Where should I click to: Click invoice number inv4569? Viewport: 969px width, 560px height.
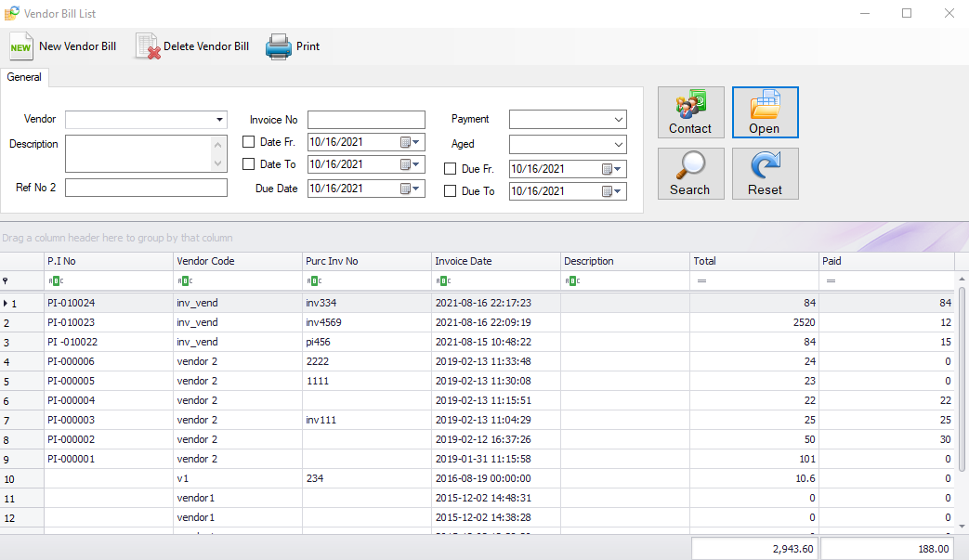click(x=324, y=322)
